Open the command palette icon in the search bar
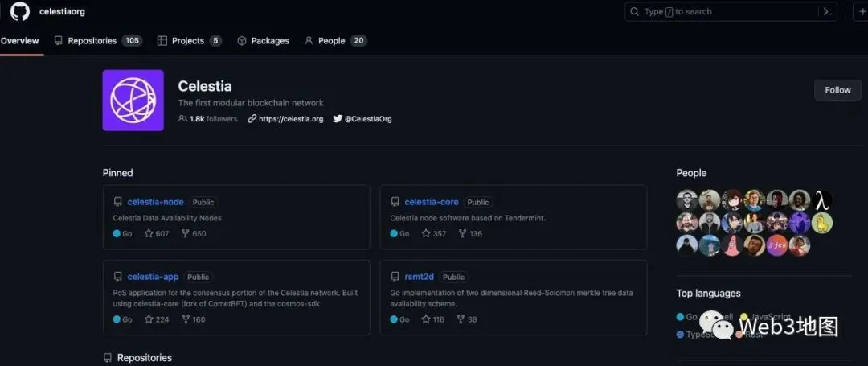The image size is (868, 366). 828,11
